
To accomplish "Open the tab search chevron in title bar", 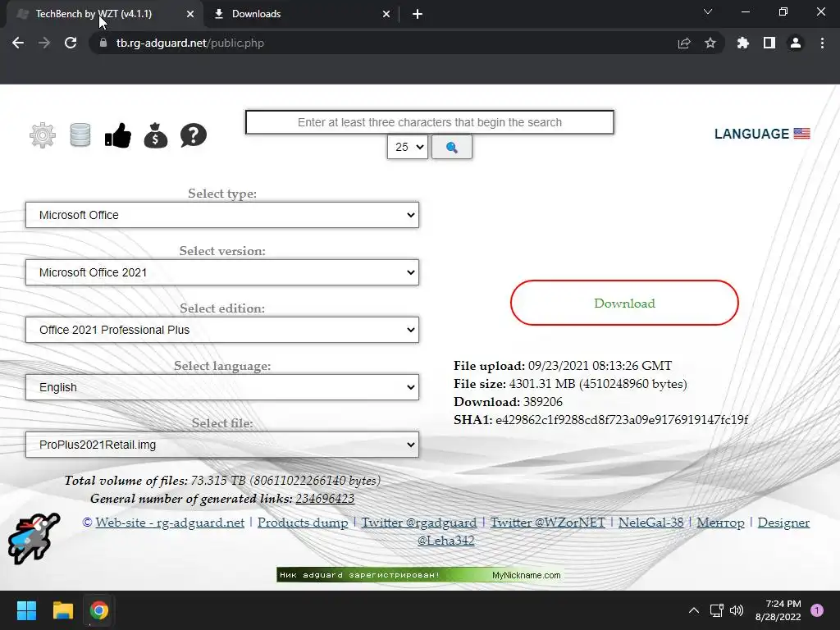I will point(708,11).
